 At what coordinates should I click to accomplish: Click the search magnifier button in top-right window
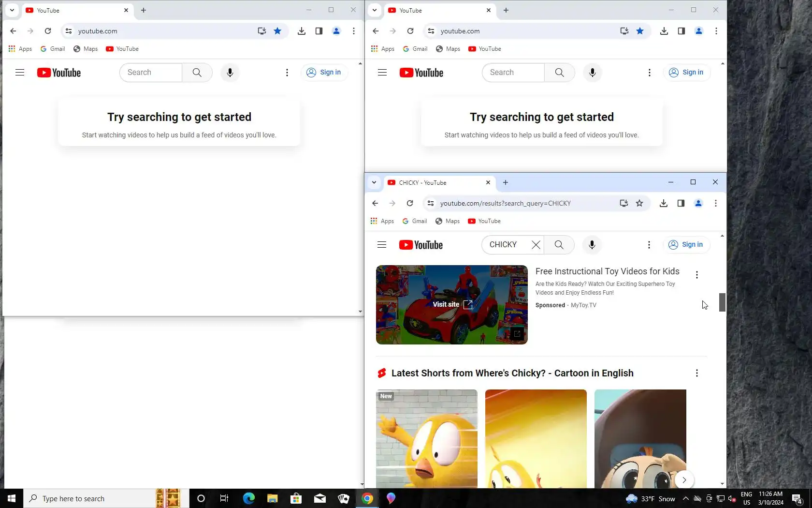point(560,73)
